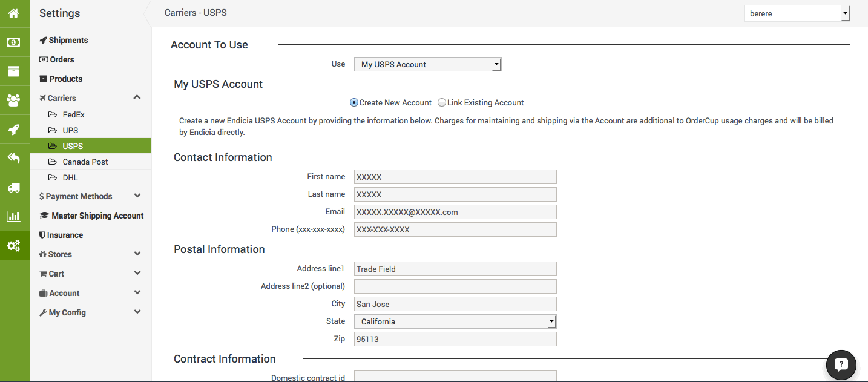The width and height of the screenshot is (868, 382).
Task: Open Shipments settings
Action: 64,40
